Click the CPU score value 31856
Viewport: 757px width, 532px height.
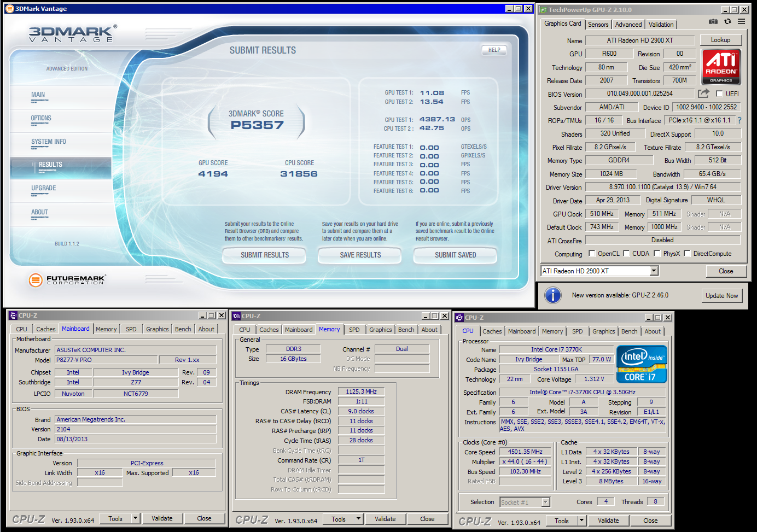tap(299, 174)
